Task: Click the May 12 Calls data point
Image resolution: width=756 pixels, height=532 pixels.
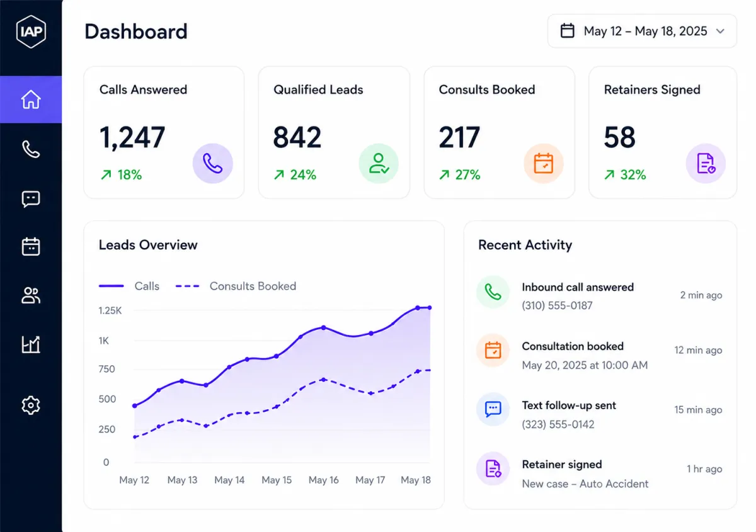Action: (134, 406)
